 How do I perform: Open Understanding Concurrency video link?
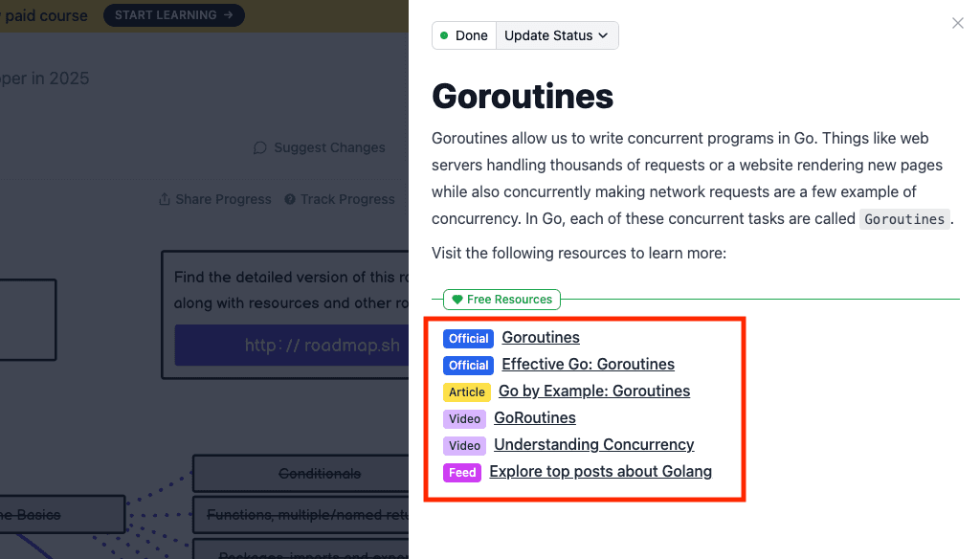pyautogui.click(x=593, y=444)
